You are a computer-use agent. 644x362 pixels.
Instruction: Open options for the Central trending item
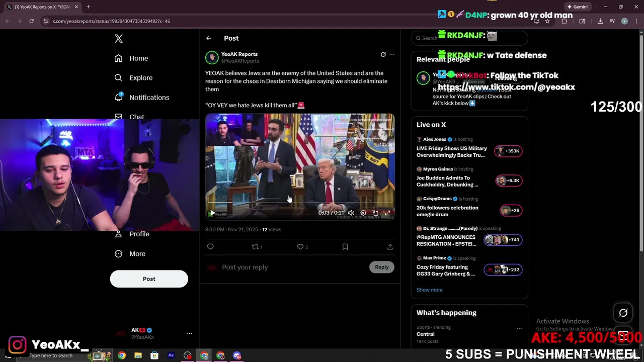tap(519, 328)
